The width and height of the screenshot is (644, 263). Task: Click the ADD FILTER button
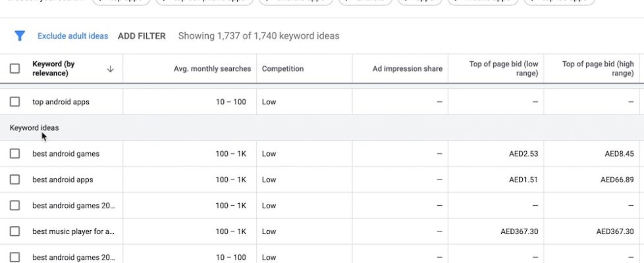click(x=142, y=36)
